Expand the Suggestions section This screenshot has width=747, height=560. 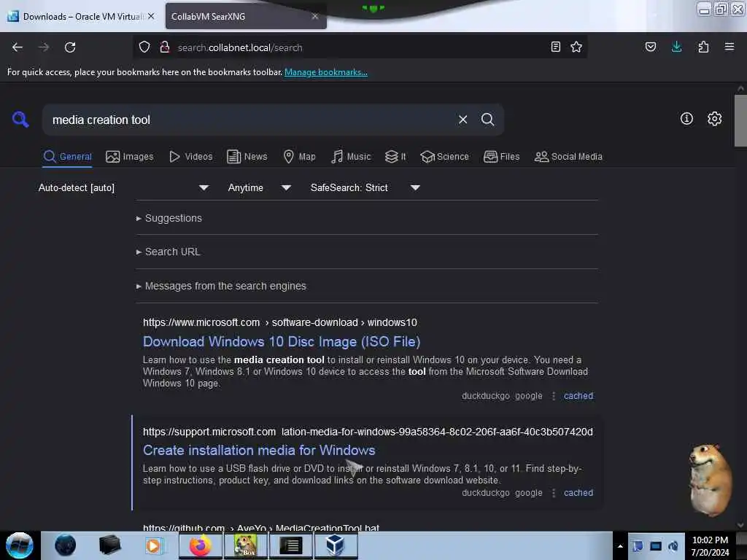(x=169, y=218)
